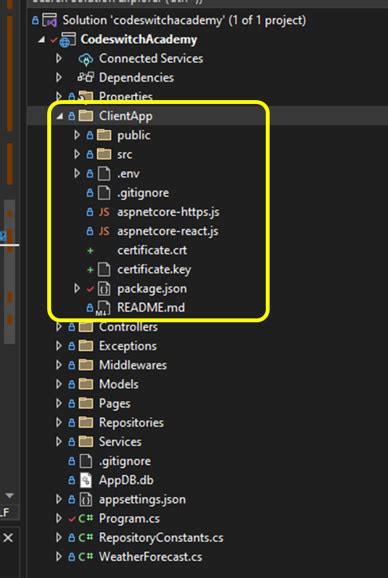The width and height of the screenshot is (388, 578).
Task: Click the .env file icon
Action: (104, 174)
